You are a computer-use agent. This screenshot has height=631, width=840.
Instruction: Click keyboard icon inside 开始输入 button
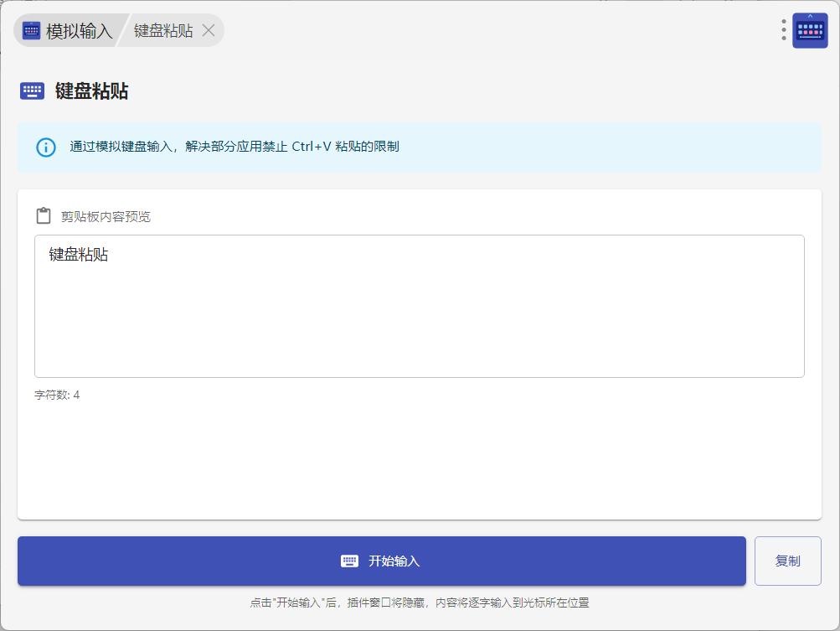(x=349, y=561)
